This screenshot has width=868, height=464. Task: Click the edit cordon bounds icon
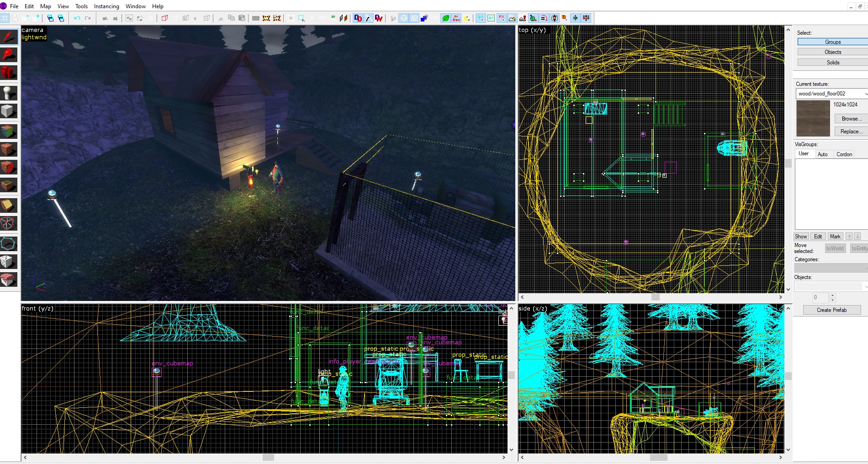click(277, 18)
